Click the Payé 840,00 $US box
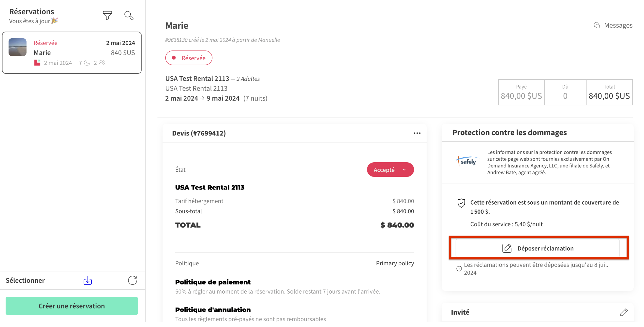Viewport: 644px width, 327px height. tap(521, 92)
